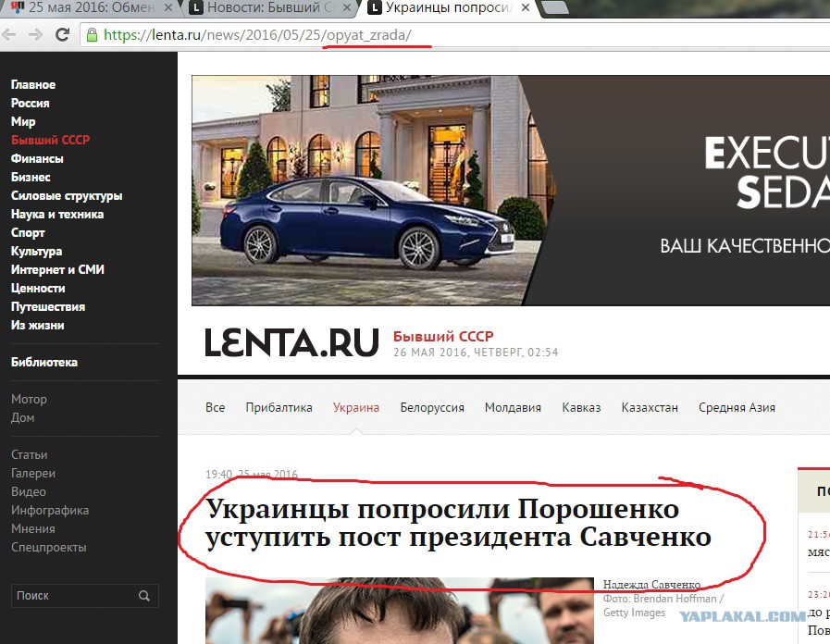Click the Lexus car advertisement banner
830x644 pixels.
pos(510,191)
